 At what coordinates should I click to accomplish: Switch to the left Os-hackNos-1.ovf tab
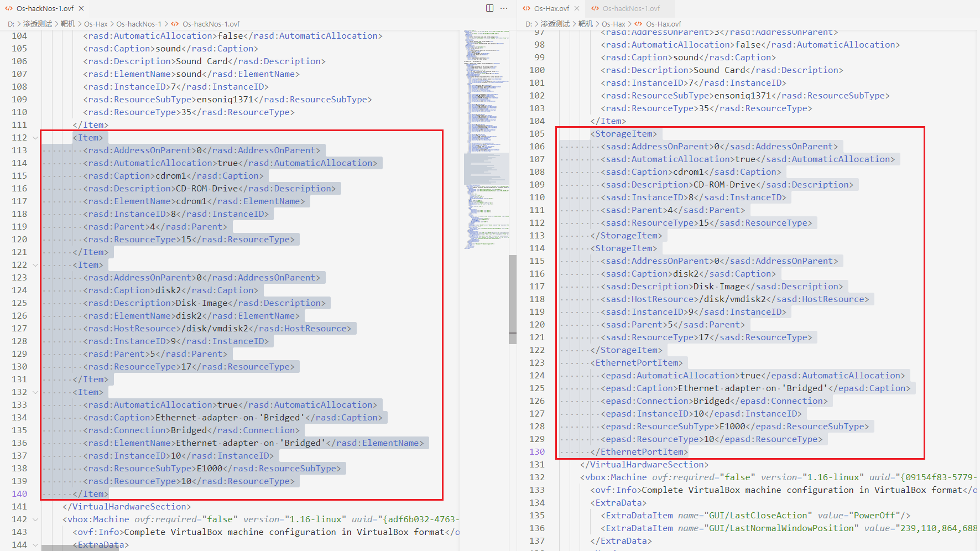click(x=44, y=8)
